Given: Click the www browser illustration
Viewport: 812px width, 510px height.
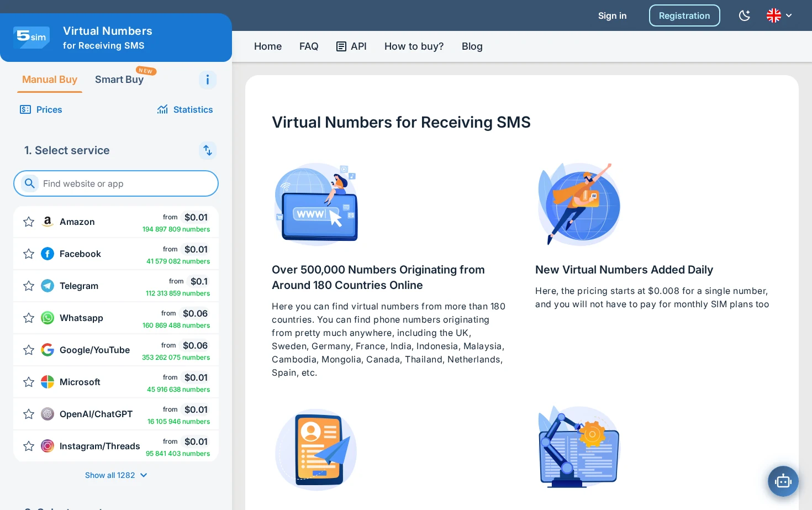Looking at the screenshot, I should [x=317, y=203].
